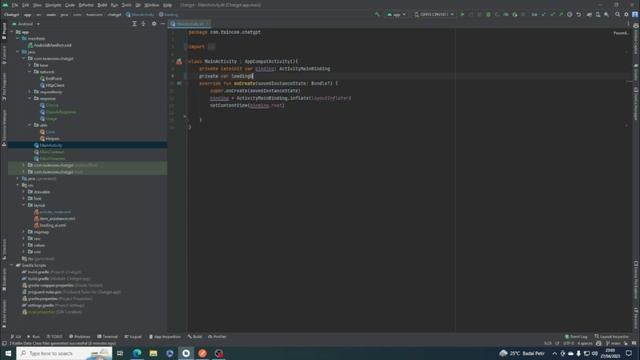Open the Android Studio logo menu icon
The image size is (640, 360).
click(5, 5)
